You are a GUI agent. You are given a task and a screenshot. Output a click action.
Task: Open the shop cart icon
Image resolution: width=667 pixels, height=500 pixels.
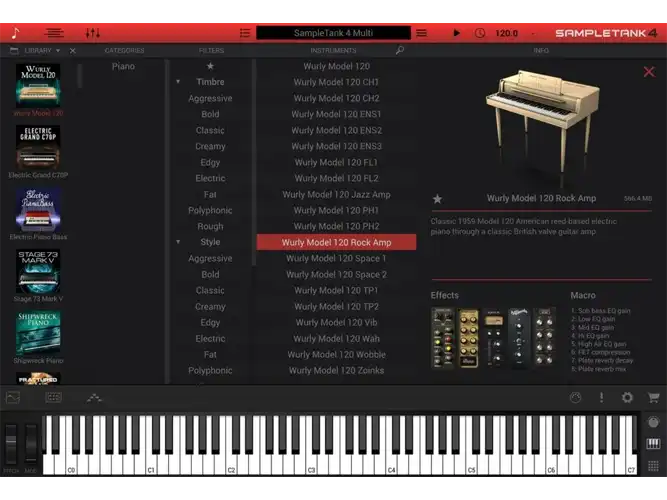point(653,397)
